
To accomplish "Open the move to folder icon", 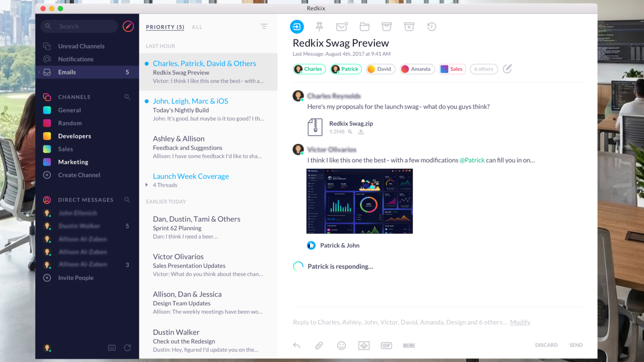I will pos(364,27).
